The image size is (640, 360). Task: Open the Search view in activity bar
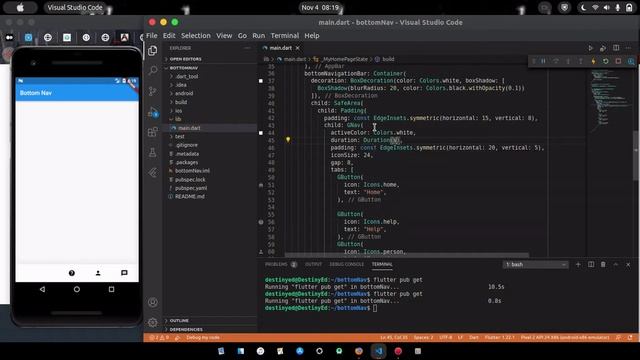(153, 70)
